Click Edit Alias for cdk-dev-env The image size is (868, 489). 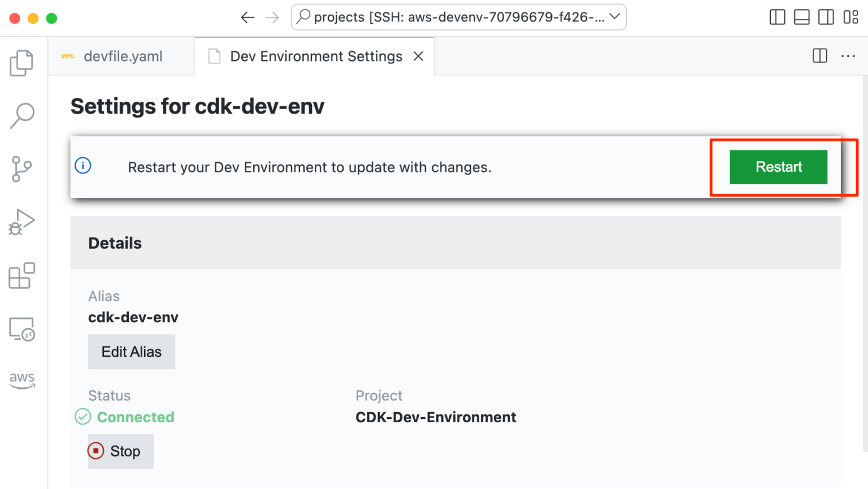131,352
